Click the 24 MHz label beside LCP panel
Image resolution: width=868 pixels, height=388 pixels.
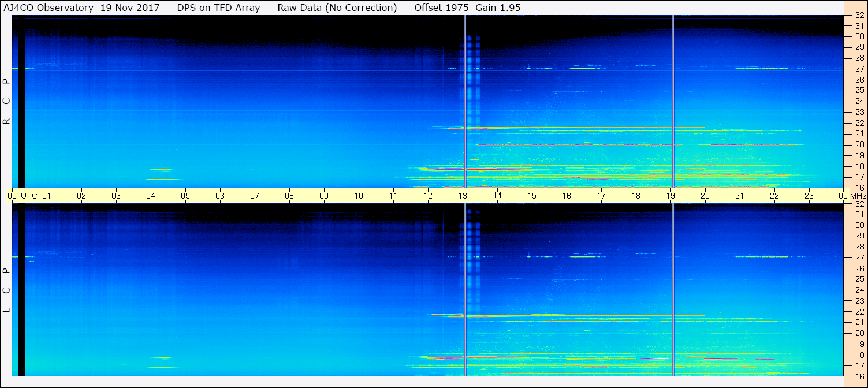859,290
